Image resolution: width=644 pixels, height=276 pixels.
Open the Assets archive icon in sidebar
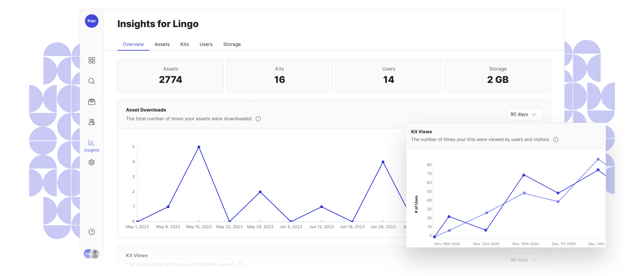pyautogui.click(x=91, y=102)
